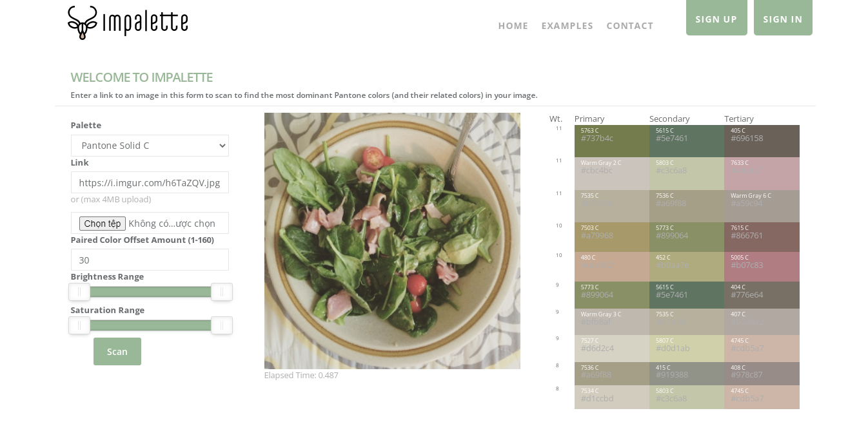
Task: Expand the Pantone Solid C palette dropdown
Action: pos(150,146)
